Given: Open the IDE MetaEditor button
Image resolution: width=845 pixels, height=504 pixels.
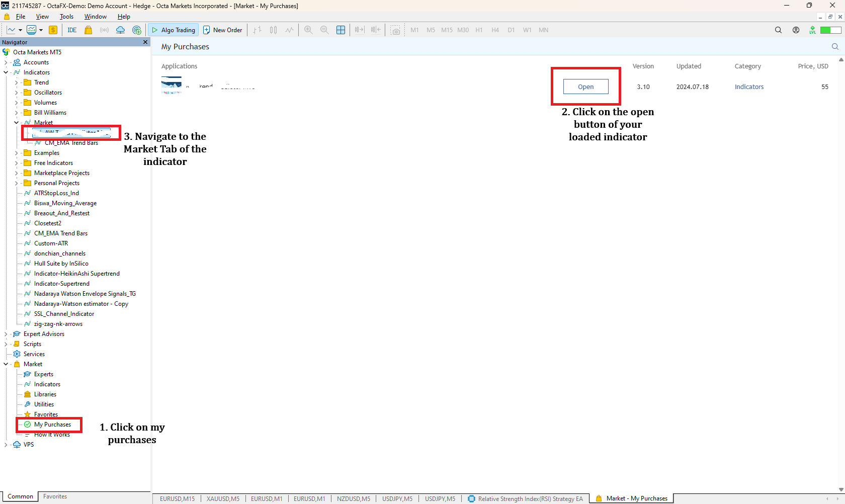Looking at the screenshot, I should (72, 30).
